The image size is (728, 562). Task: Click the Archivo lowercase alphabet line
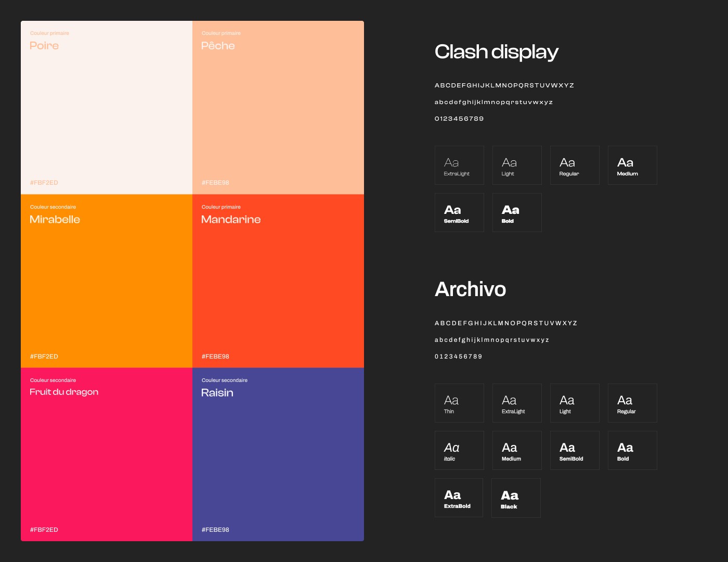pos(492,340)
